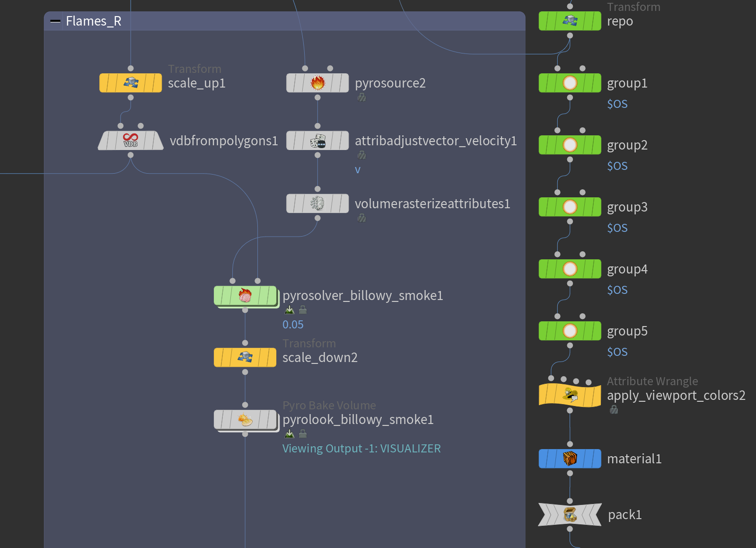This screenshot has height=548, width=756.
Task: Click the group3 node name label
Action: [x=627, y=207]
